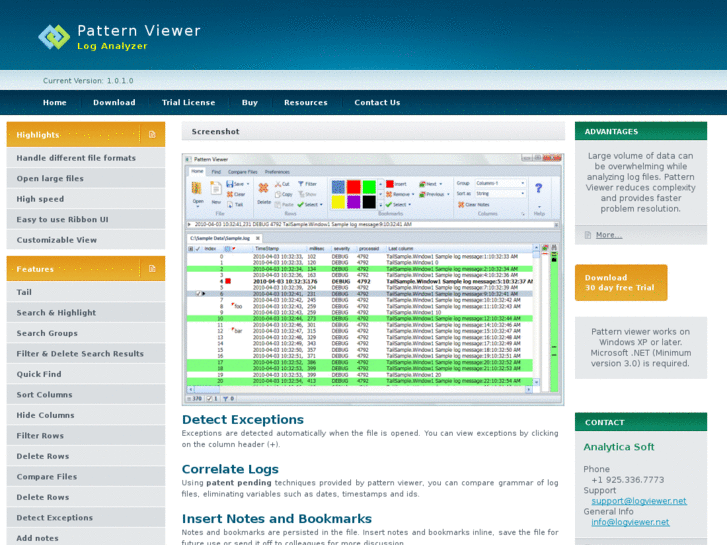Go to Trial License in navigation bar
727x545 pixels.
(188, 103)
